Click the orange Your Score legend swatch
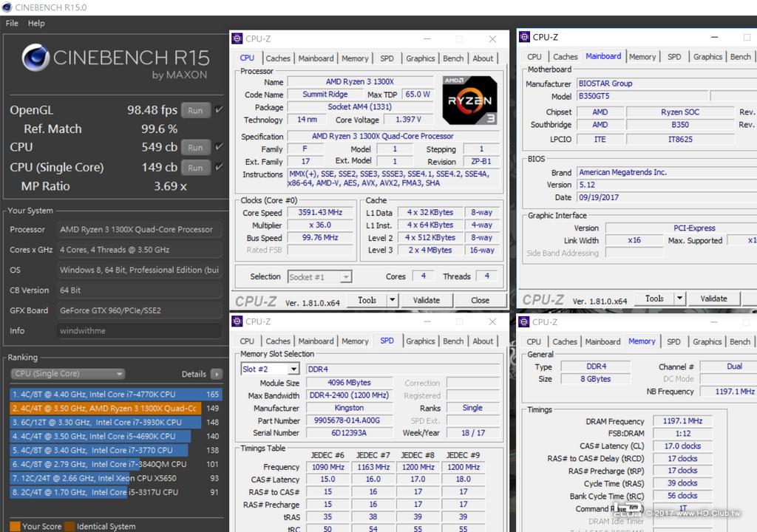The width and height of the screenshot is (757, 532). point(15,526)
